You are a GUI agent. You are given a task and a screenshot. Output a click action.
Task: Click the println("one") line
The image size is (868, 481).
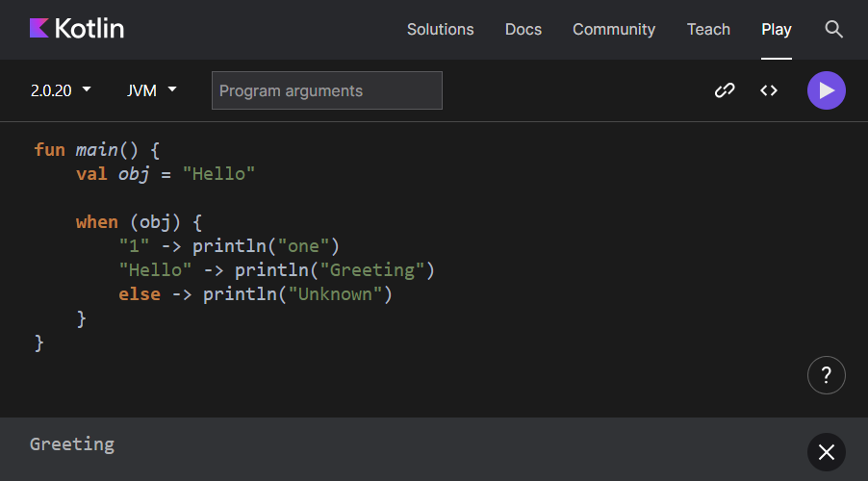229,246
